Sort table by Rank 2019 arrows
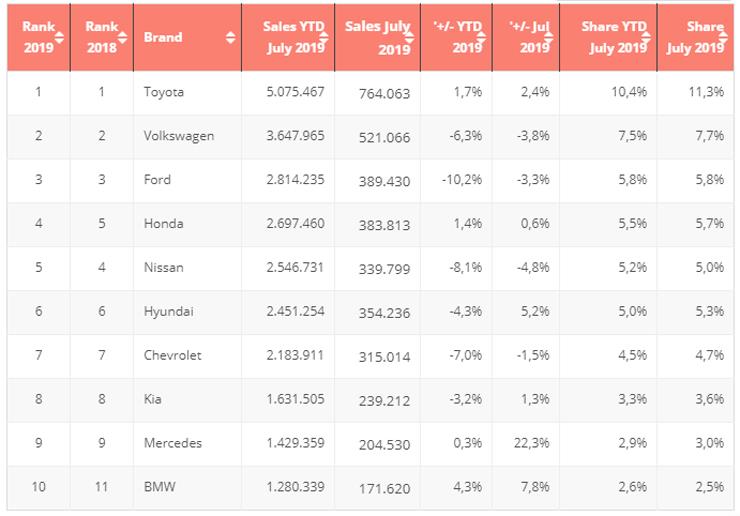This screenshot has height=516, width=740. [x=59, y=38]
